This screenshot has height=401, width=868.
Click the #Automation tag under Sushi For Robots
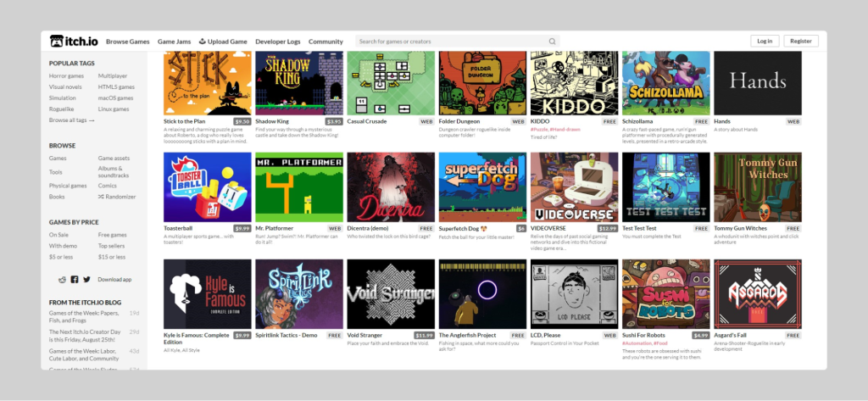pos(637,343)
